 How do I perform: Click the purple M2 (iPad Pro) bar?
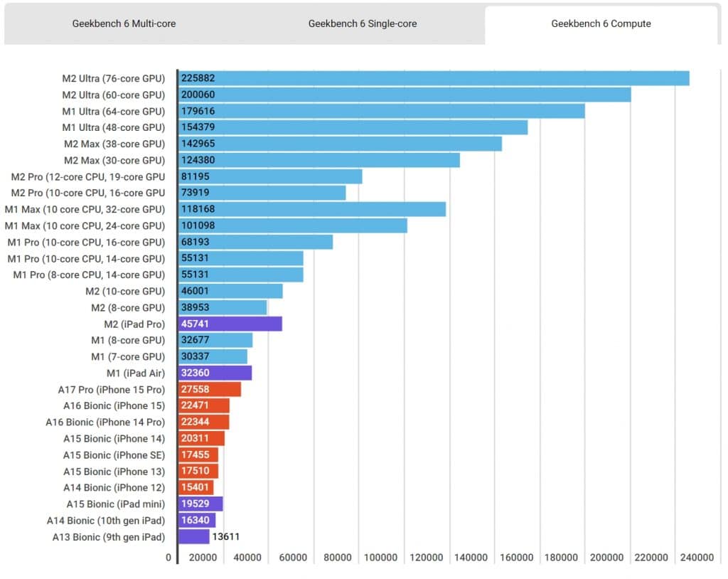click(x=230, y=324)
